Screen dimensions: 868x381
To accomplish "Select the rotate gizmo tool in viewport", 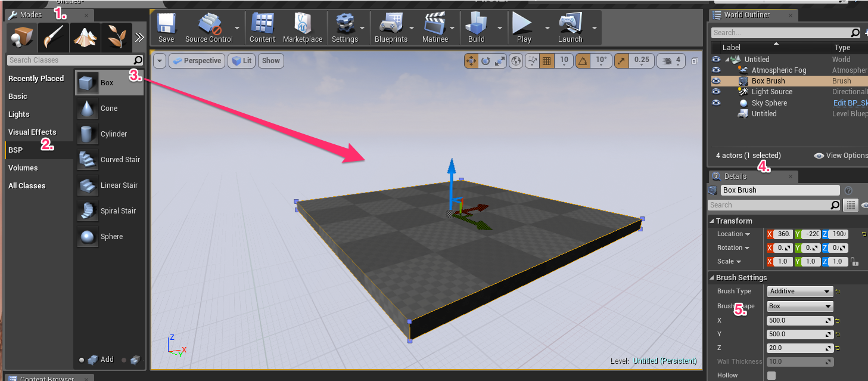I will tap(486, 60).
